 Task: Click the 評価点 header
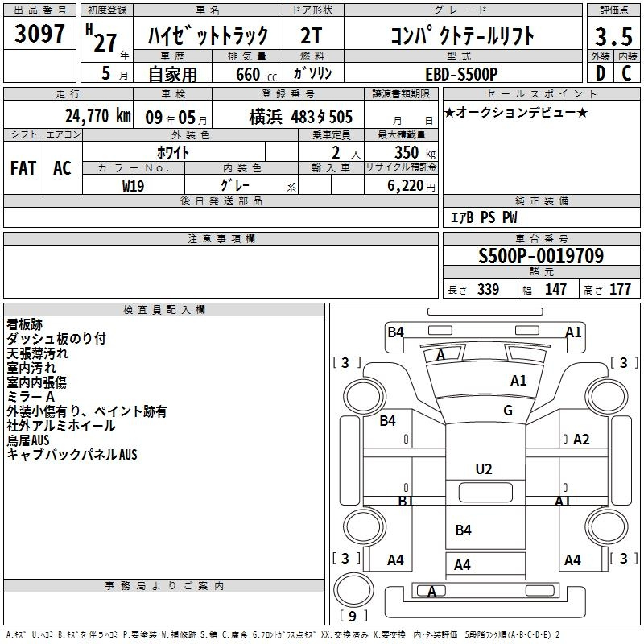[x=613, y=10]
